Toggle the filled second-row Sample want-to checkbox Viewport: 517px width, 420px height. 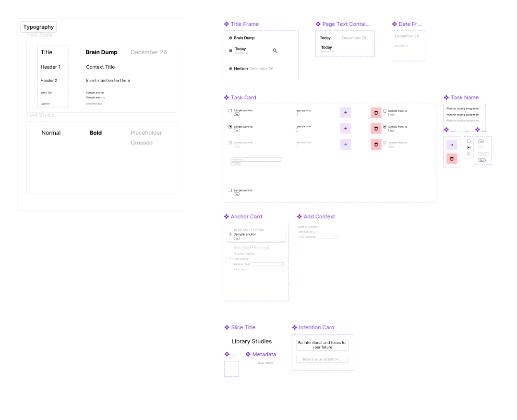pyautogui.click(x=230, y=127)
